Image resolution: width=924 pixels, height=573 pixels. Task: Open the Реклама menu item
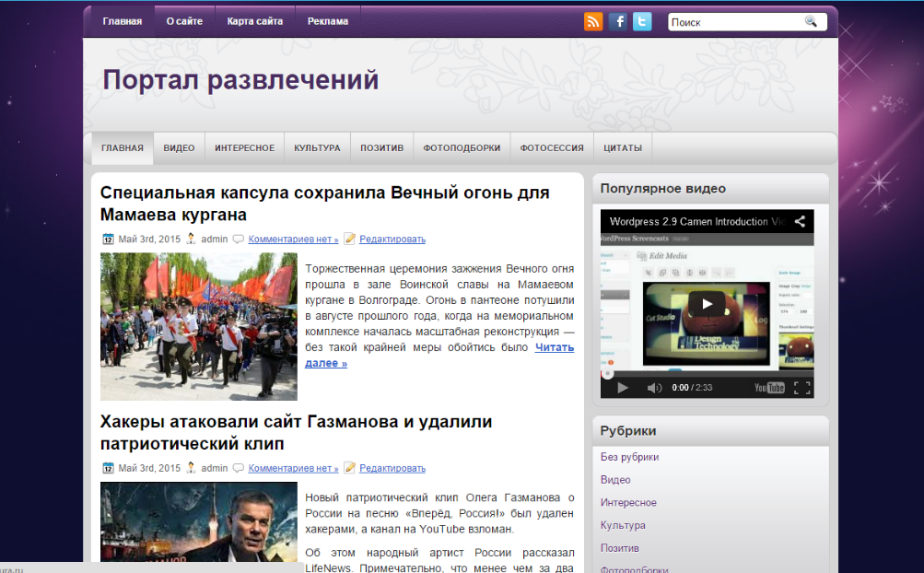328,21
